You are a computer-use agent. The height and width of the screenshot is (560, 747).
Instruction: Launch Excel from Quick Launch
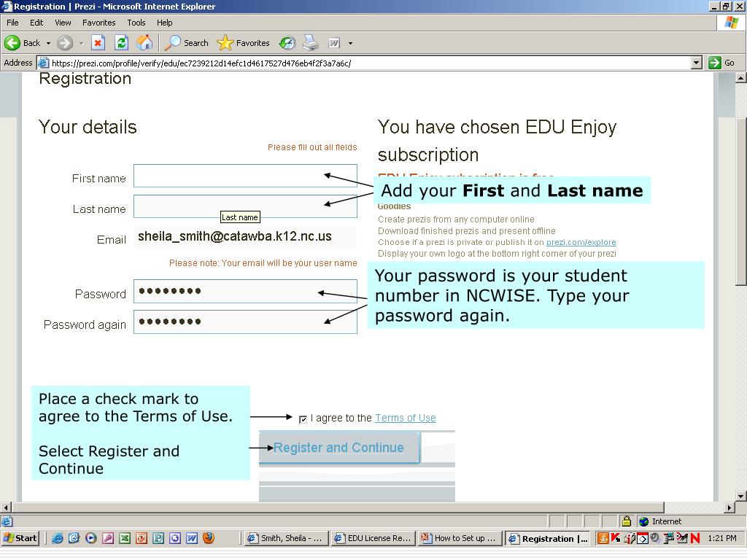pyautogui.click(x=125, y=538)
